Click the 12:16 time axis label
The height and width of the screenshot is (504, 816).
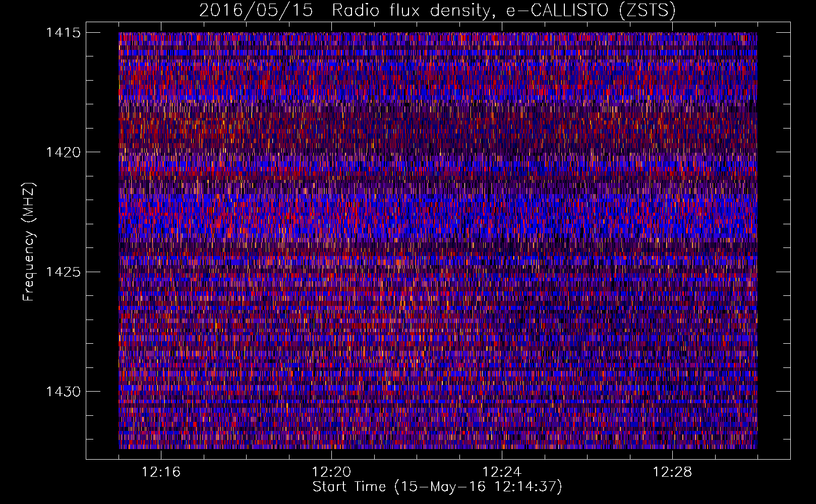point(161,472)
